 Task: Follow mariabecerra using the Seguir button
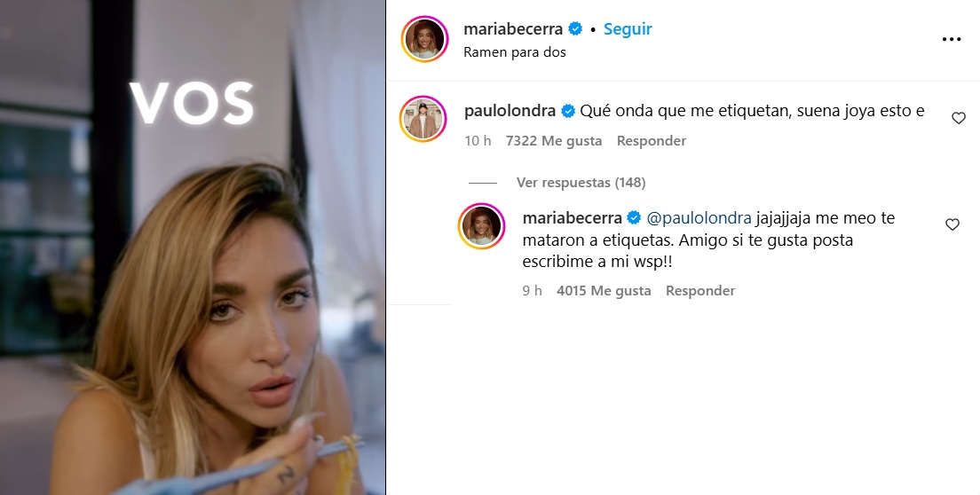628,29
